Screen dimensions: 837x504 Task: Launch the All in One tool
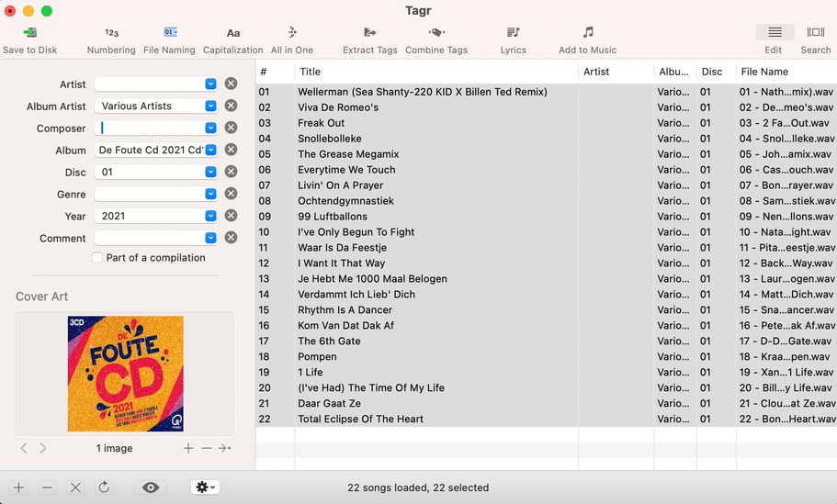pos(292,32)
